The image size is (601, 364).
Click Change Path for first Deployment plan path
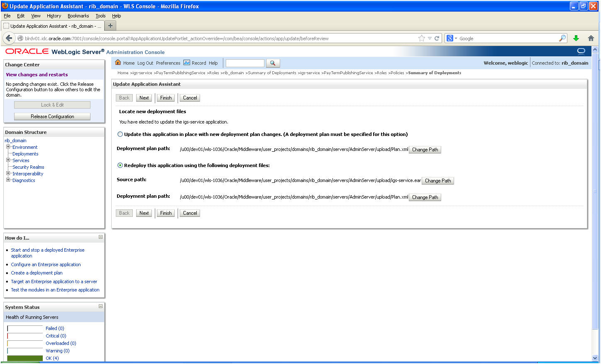[x=425, y=150]
